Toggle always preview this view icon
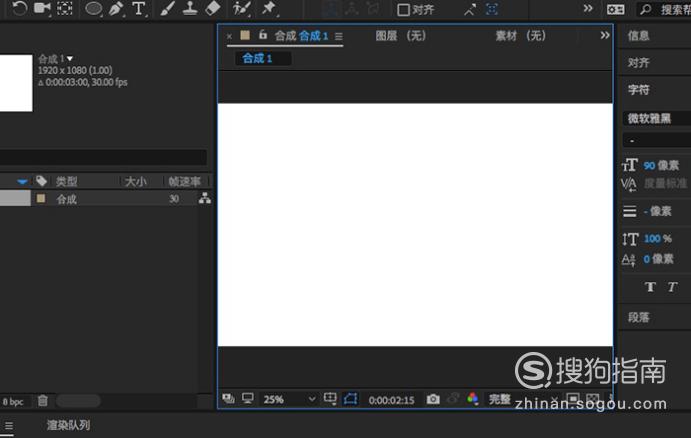691x438 pixels. pyautogui.click(x=228, y=399)
